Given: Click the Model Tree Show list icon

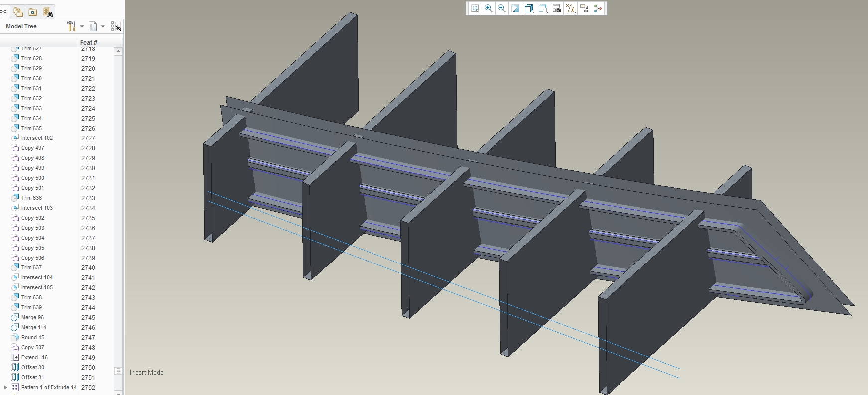Looking at the screenshot, I should tap(93, 26).
